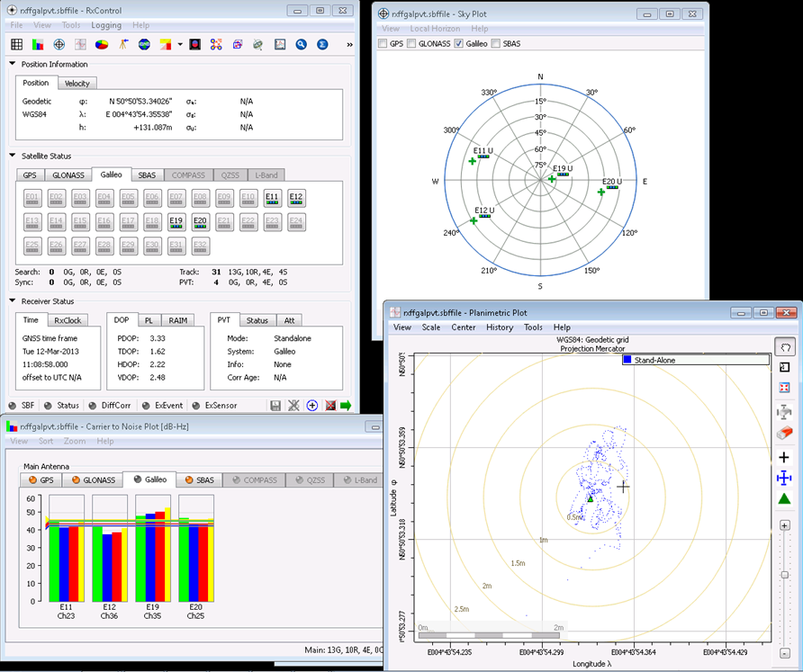Viewport: 803px width, 672px height.
Task: Click the green arrow icon in status bar
Action: coord(345,406)
